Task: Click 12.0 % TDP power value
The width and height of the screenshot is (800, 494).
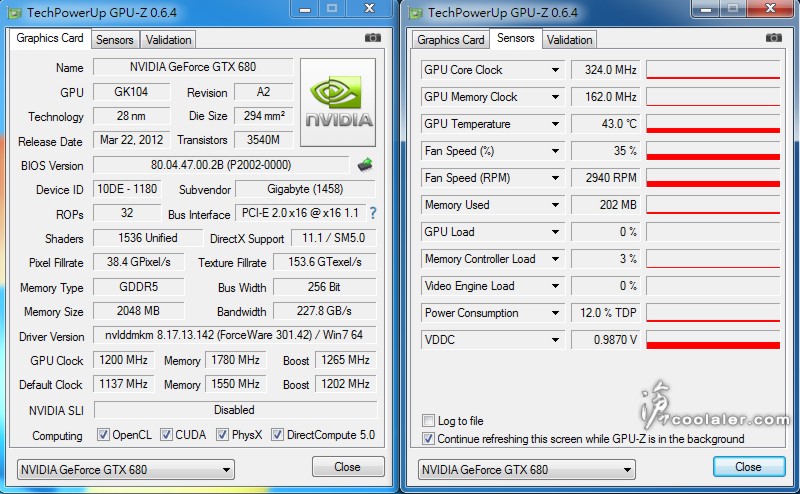Action: point(605,313)
